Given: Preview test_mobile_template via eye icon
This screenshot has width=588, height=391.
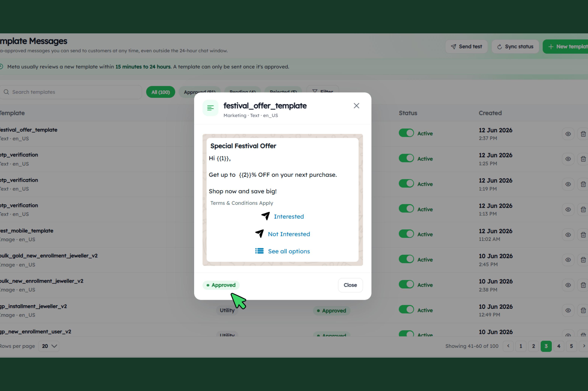Looking at the screenshot, I should 568,235.
